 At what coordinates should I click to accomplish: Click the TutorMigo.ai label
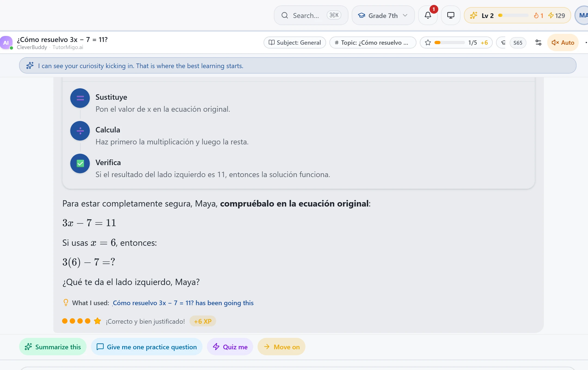click(68, 47)
